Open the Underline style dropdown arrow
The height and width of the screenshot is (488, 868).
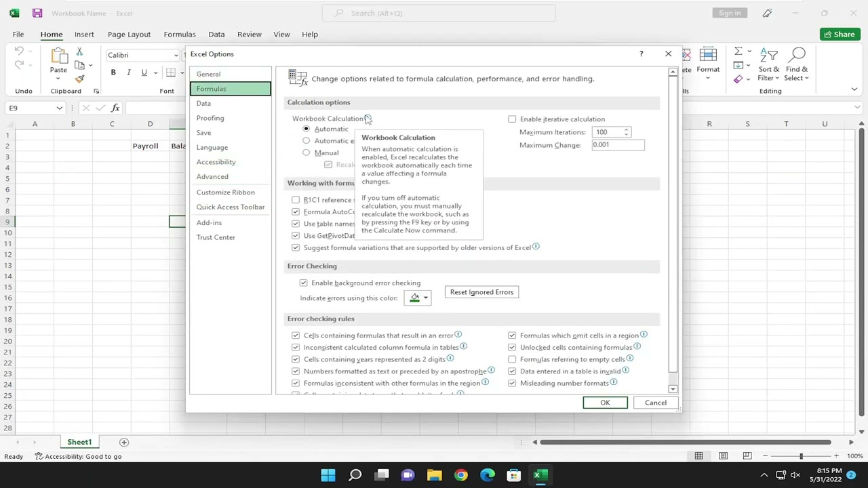coord(155,73)
